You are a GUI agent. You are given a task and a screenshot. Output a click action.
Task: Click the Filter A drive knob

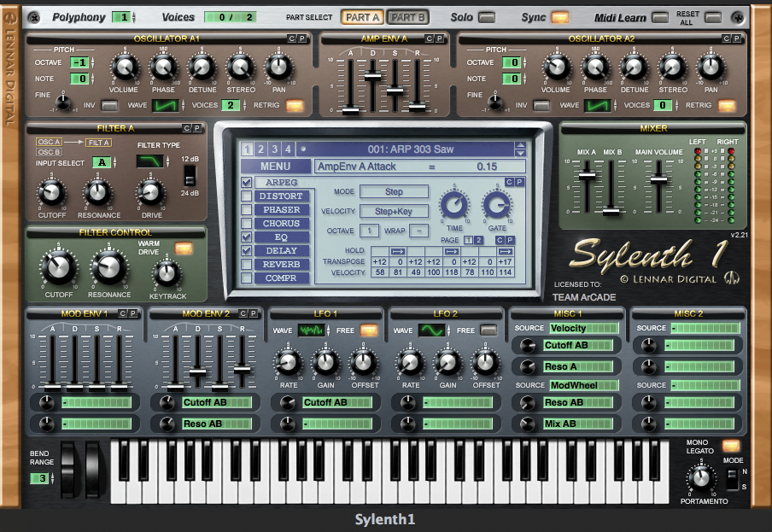click(x=150, y=192)
